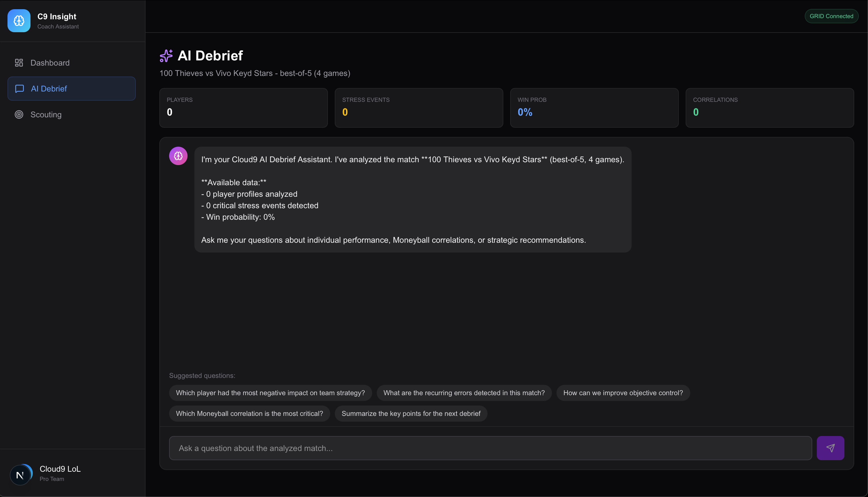Click the sparkle icon beside AI Debrief title
The height and width of the screenshot is (497, 868).
coord(166,56)
